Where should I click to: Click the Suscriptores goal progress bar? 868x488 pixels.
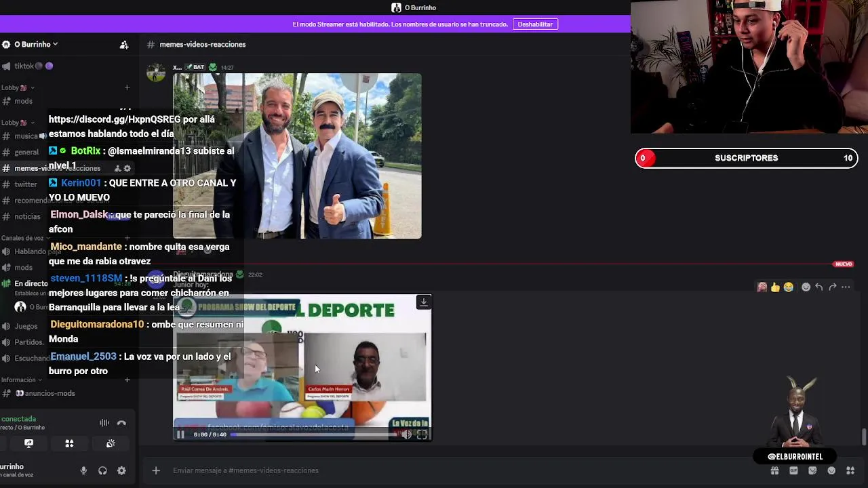(746, 158)
